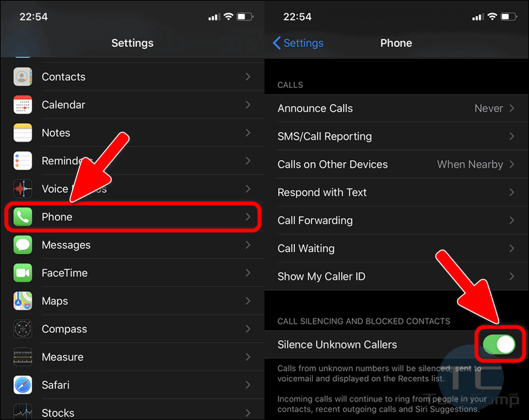
Task: Tap the green Phone app icon
Action: [x=22, y=216]
